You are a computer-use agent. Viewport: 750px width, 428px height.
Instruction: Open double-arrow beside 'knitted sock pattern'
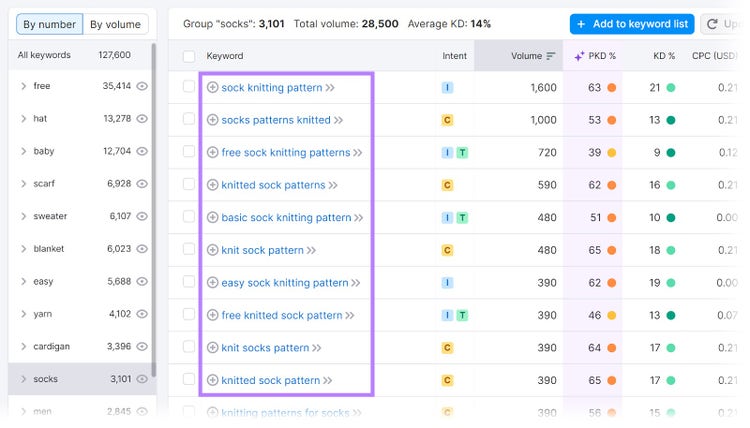(327, 381)
